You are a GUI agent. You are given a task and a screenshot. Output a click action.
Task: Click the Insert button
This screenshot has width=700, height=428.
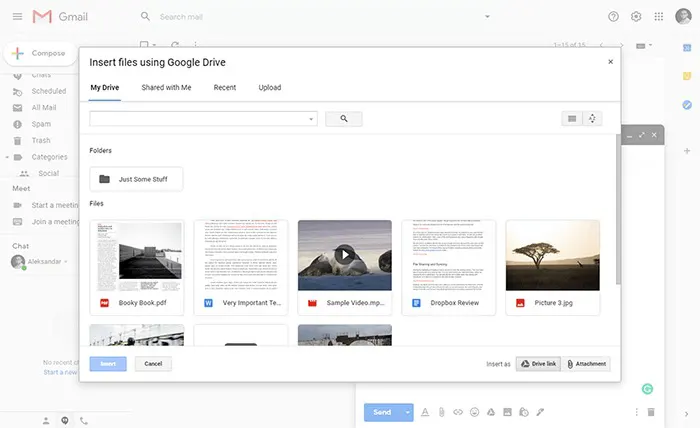tap(108, 364)
